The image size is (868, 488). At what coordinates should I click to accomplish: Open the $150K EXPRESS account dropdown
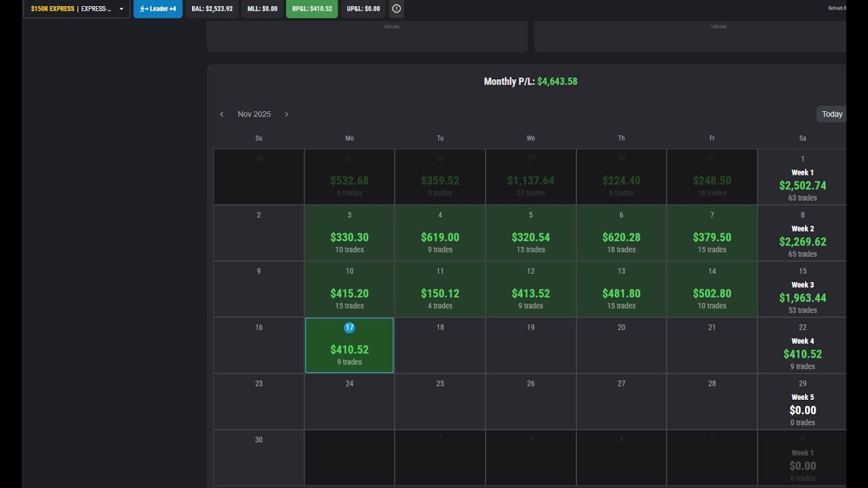pos(77,9)
